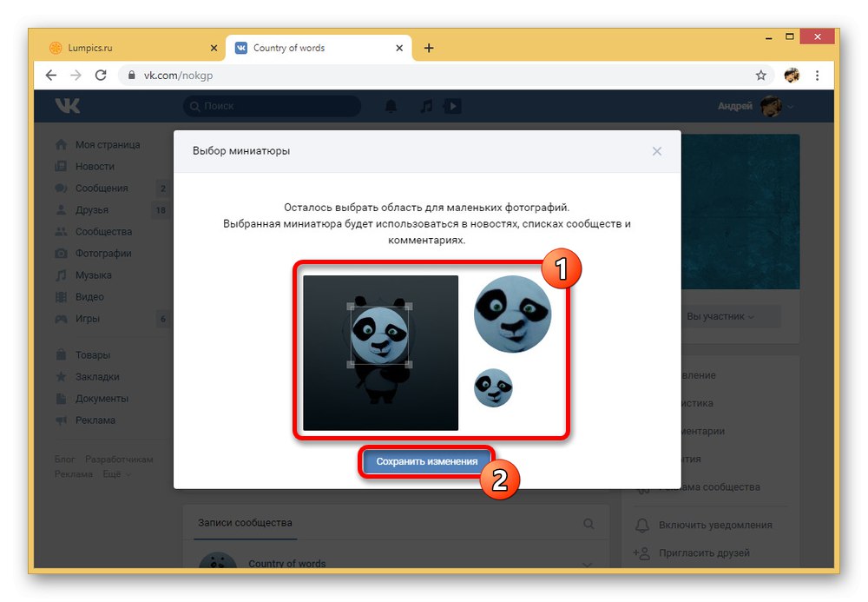Viewport: 868px width, 602px height.
Task: Expand the Ещё footer dropdown
Action: pyautogui.click(x=117, y=474)
